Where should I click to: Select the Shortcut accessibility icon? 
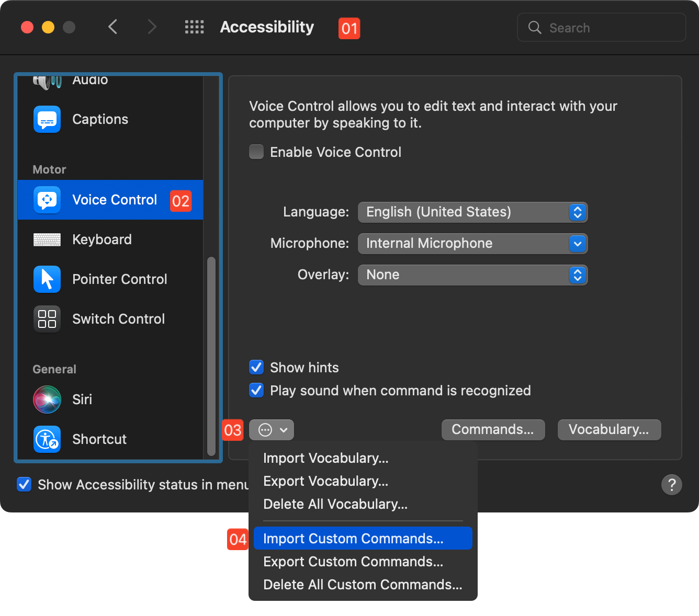coord(47,439)
